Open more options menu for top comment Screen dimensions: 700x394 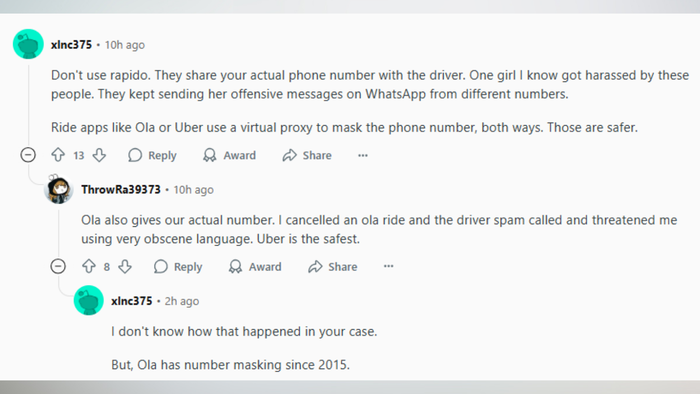363,155
